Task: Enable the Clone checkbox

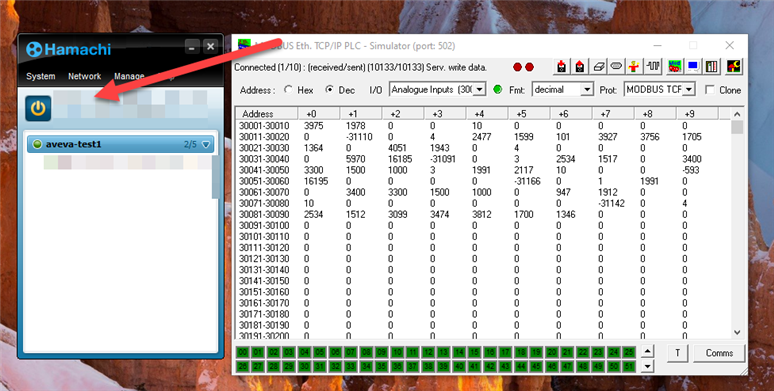Action: pos(710,90)
